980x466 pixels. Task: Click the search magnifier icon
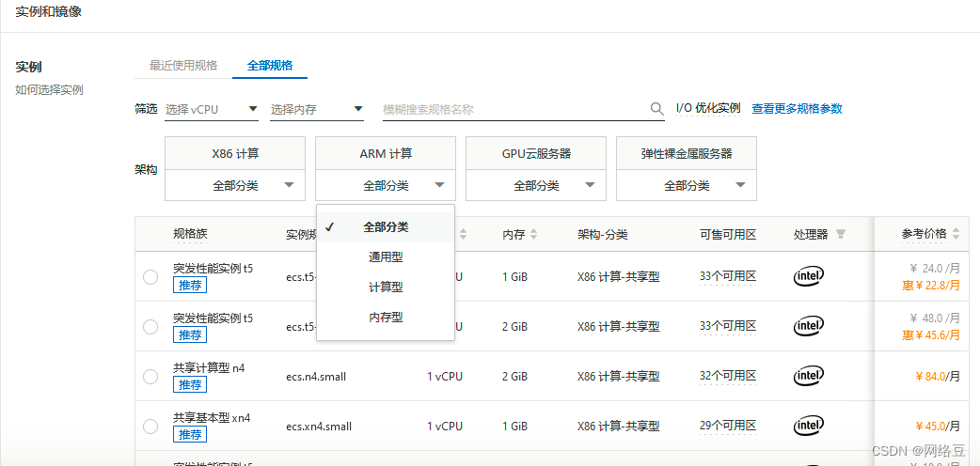657,109
